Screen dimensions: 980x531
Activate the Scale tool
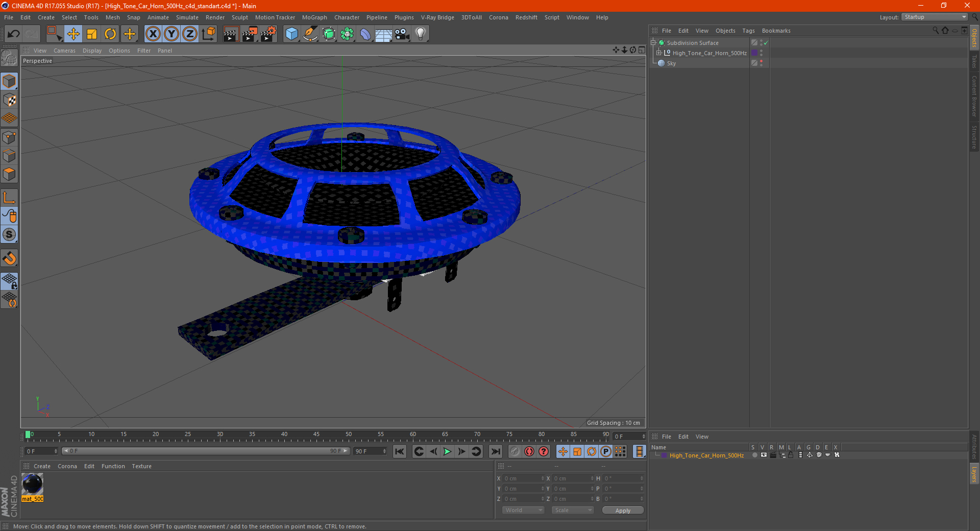click(x=92, y=34)
